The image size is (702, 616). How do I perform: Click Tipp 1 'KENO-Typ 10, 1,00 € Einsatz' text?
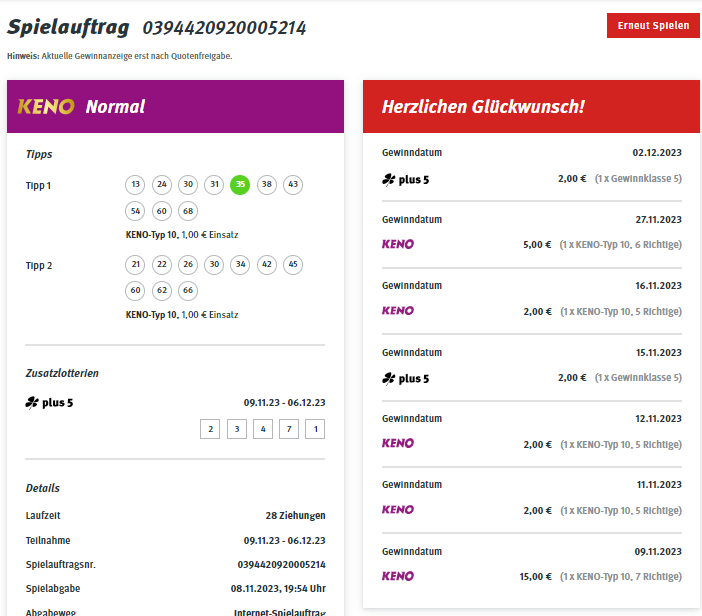click(182, 235)
